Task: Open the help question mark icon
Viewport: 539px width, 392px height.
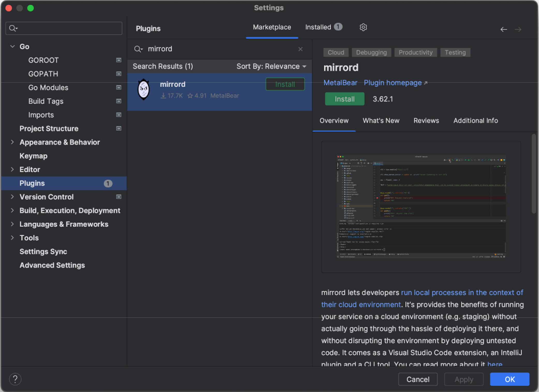Action: [15, 379]
